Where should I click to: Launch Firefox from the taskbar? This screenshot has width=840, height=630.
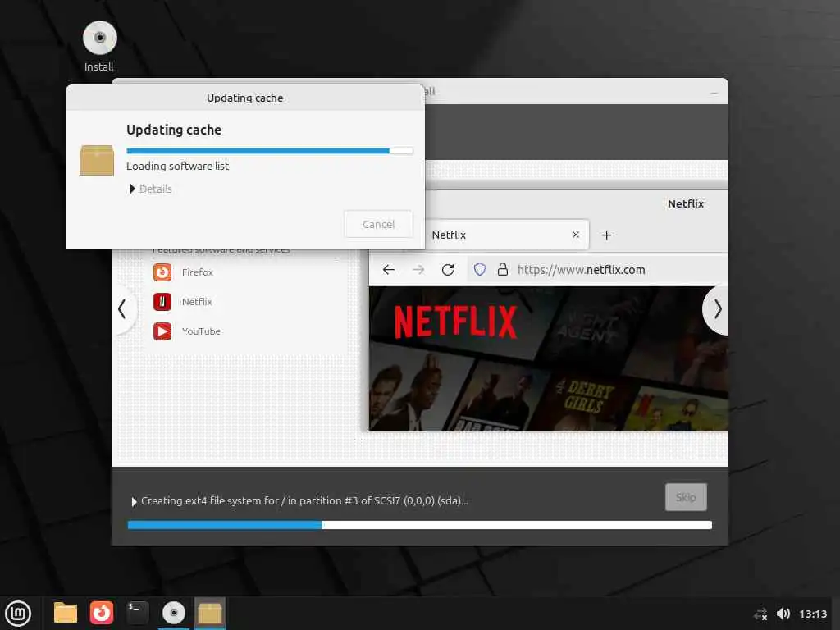coord(101,613)
